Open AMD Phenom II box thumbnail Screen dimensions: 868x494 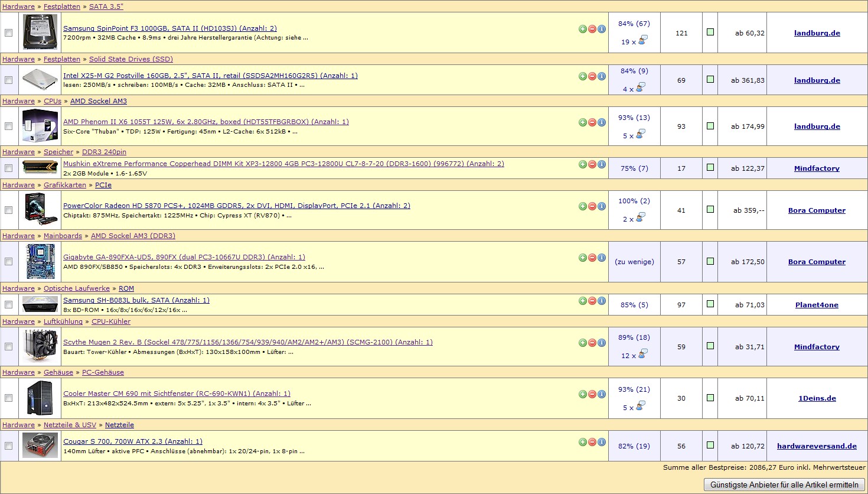point(40,125)
